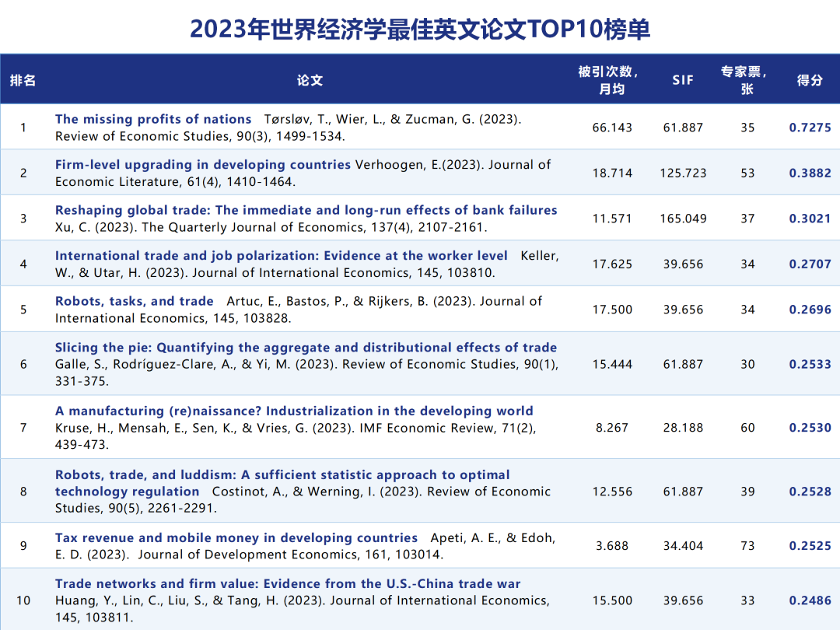
Task: Click the 专家票, 张 column header
Action: pos(744,80)
